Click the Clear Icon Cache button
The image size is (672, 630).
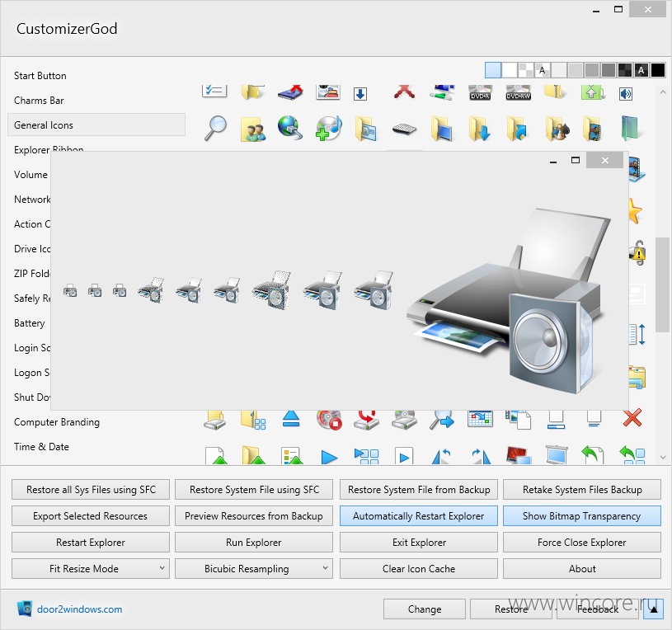point(418,569)
